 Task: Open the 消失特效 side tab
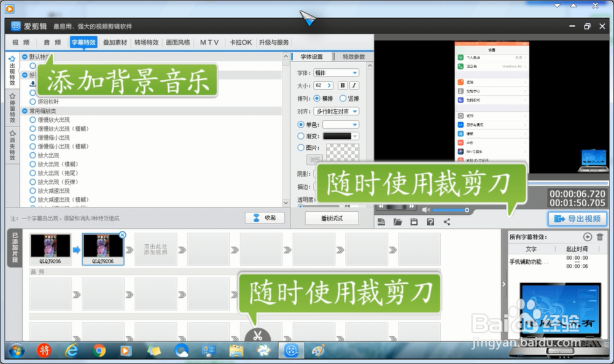(x=12, y=145)
